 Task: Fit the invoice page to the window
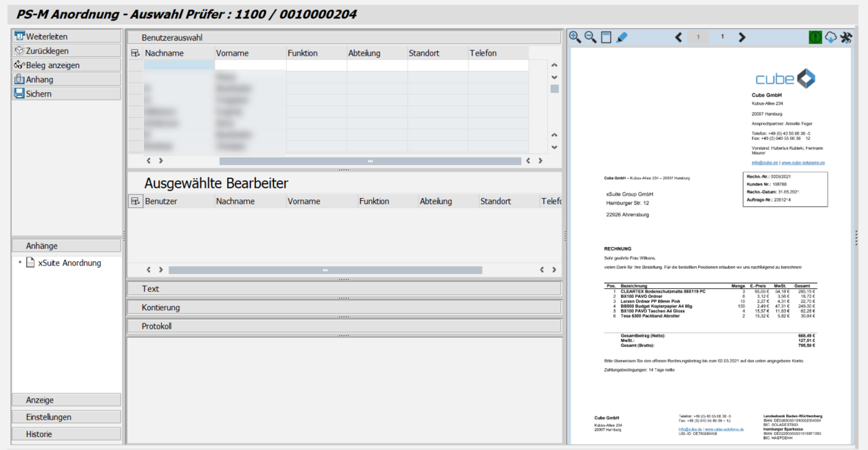pyautogui.click(x=606, y=37)
